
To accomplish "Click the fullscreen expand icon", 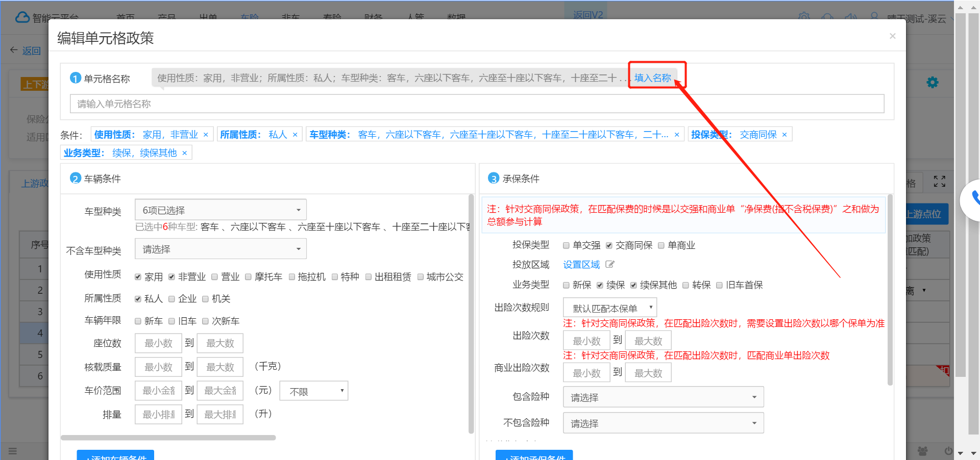I will 940,182.
